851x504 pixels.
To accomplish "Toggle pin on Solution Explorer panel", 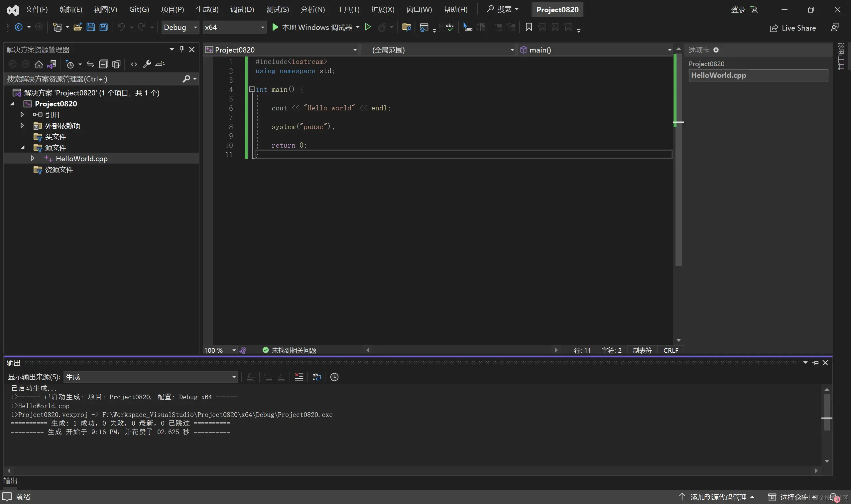I will coord(182,50).
